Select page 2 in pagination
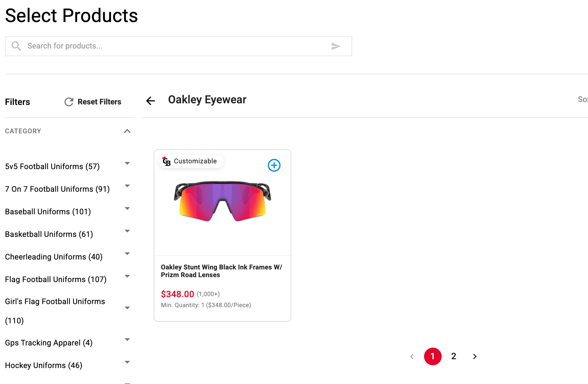The height and width of the screenshot is (384, 588). [454, 356]
